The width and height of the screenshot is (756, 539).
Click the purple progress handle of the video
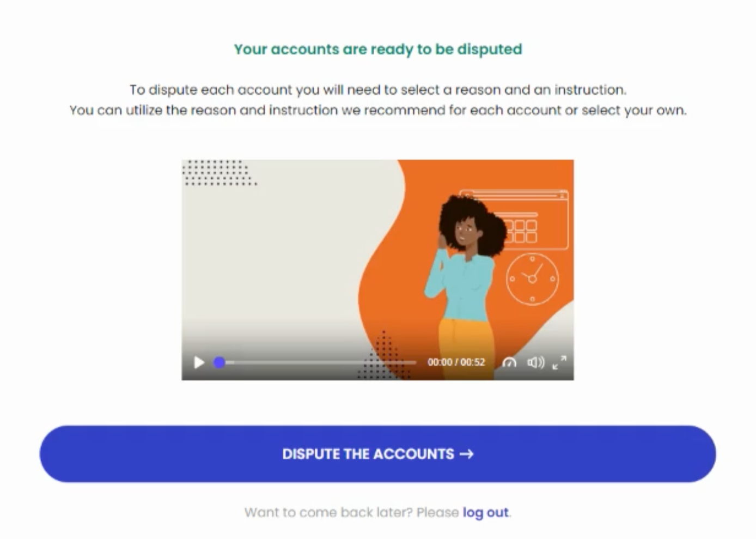point(220,362)
